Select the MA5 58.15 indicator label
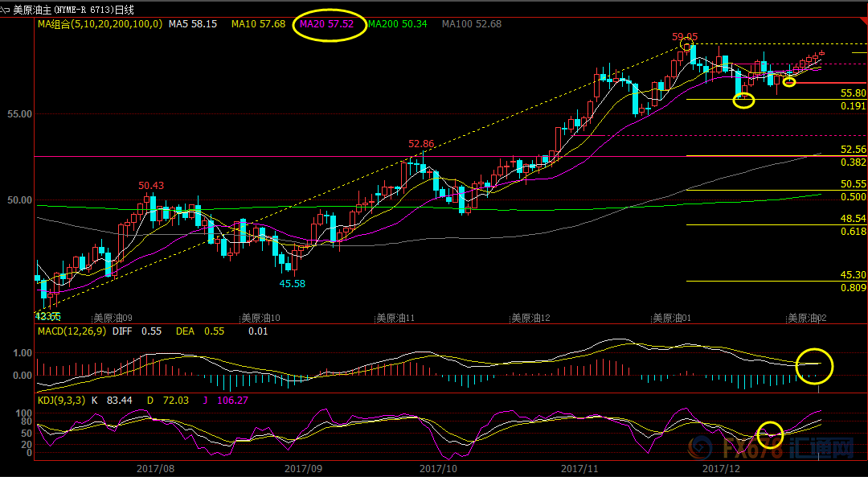The height and width of the screenshot is (477, 868). (193, 24)
